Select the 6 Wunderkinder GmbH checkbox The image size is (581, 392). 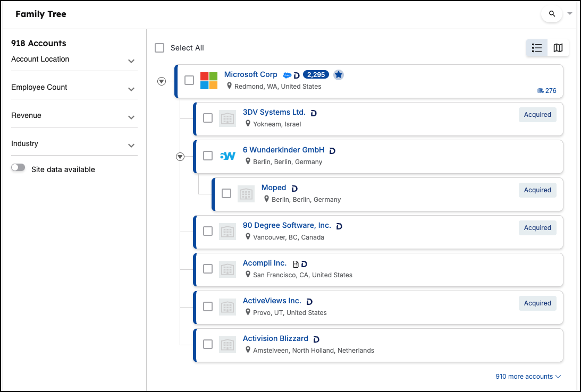point(208,156)
